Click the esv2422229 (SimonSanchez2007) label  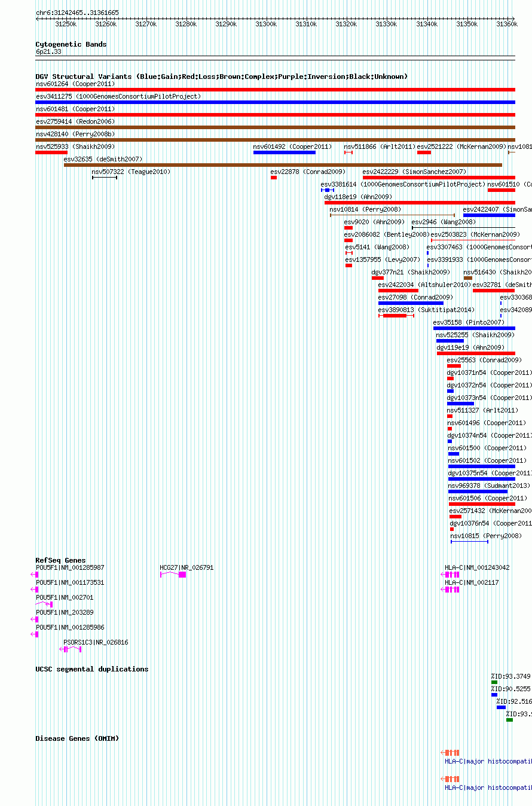[414, 172]
